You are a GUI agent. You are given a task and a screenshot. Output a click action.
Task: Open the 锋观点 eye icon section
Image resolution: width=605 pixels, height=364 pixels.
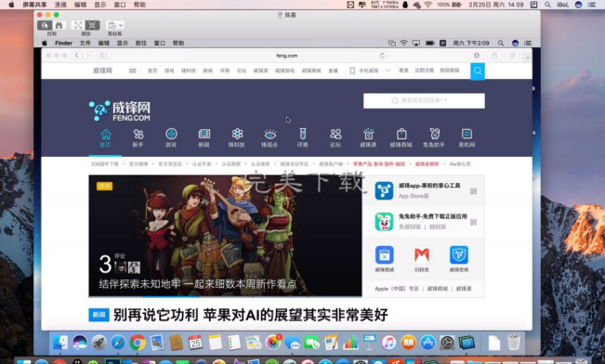point(270,138)
